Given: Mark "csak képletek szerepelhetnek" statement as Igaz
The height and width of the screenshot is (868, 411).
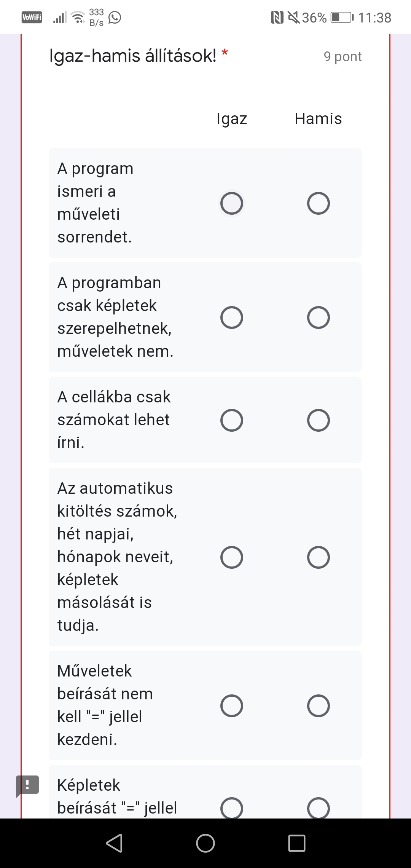Looking at the screenshot, I should (x=232, y=318).
